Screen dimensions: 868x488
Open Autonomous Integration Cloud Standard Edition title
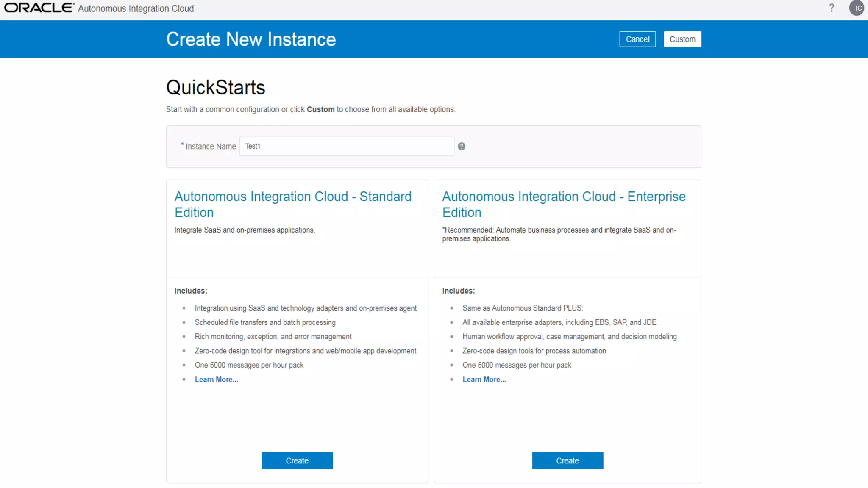coord(293,204)
